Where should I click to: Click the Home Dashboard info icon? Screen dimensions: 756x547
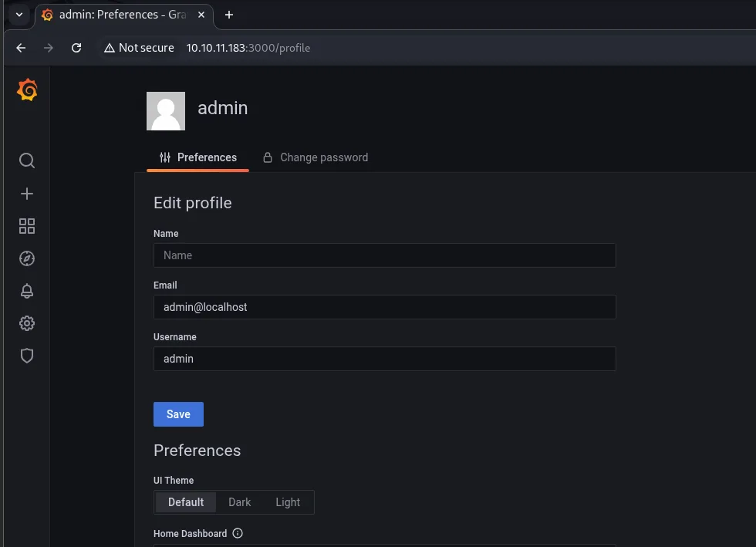click(x=238, y=533)
